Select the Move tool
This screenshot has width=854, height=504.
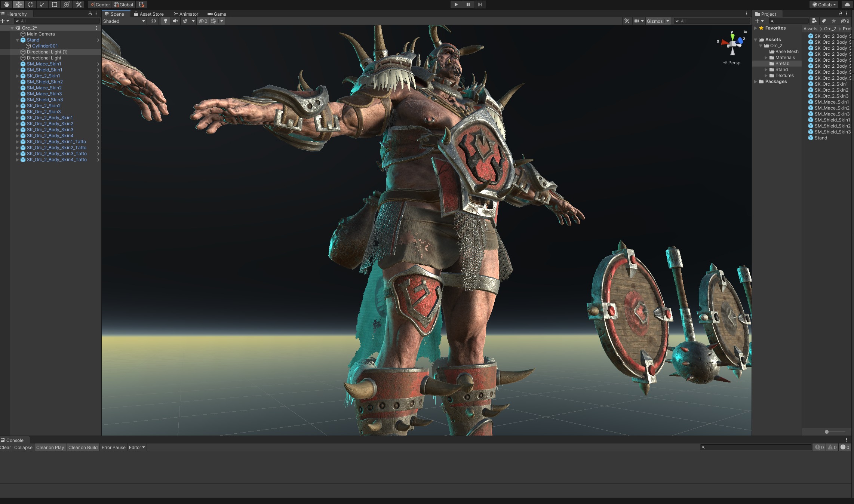(18, 4)
